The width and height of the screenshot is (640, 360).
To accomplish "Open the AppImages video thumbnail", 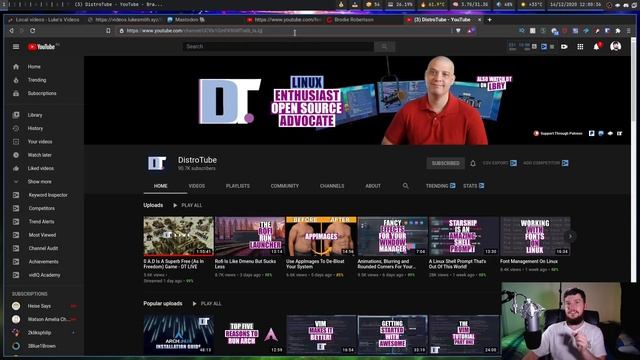I will tap(321, 236).
